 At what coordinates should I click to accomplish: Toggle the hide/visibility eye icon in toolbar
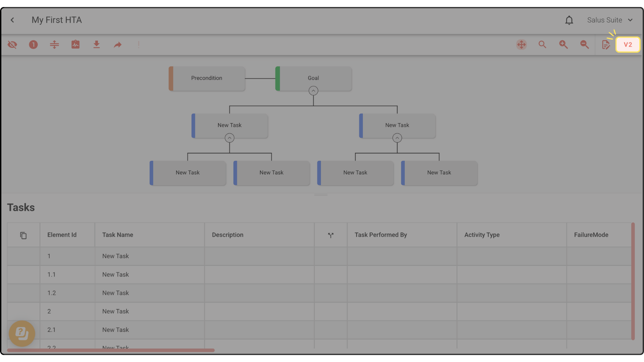click(x=12, y=45)
